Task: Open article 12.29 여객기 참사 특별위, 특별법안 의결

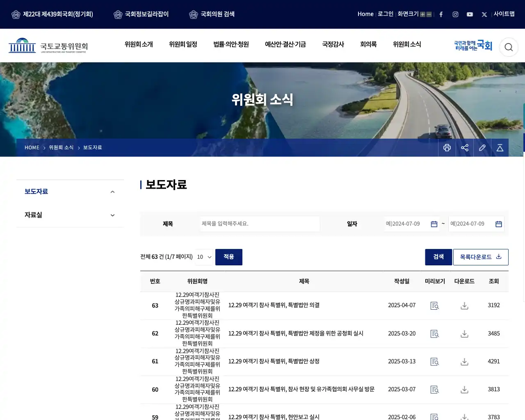Action: coord(274,305)
